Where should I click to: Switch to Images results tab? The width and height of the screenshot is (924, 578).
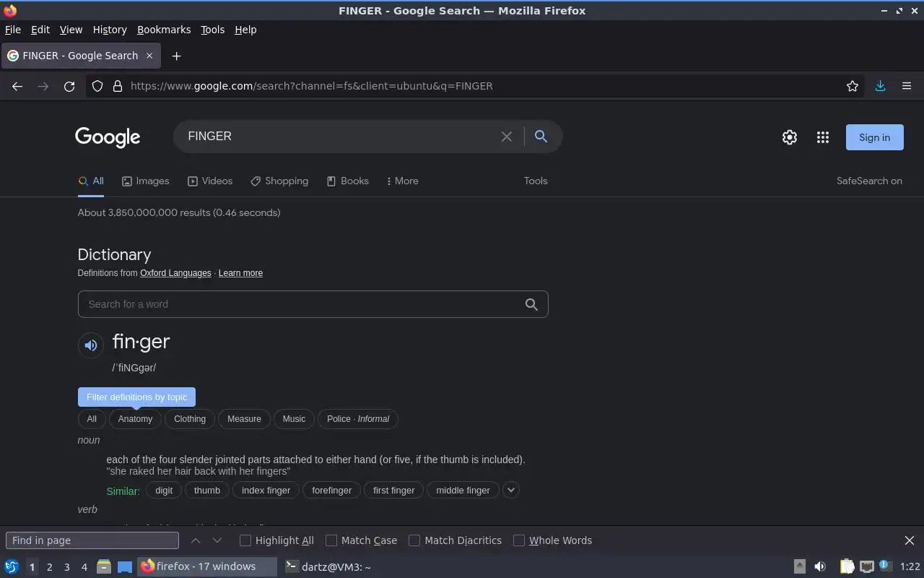coord(145,181)
